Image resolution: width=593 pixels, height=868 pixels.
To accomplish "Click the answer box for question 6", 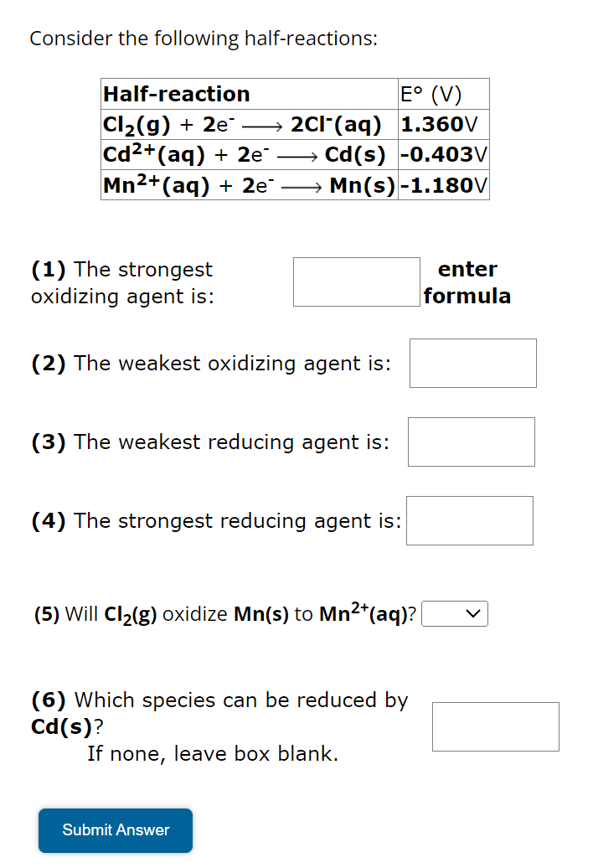I will pos(495,727).
